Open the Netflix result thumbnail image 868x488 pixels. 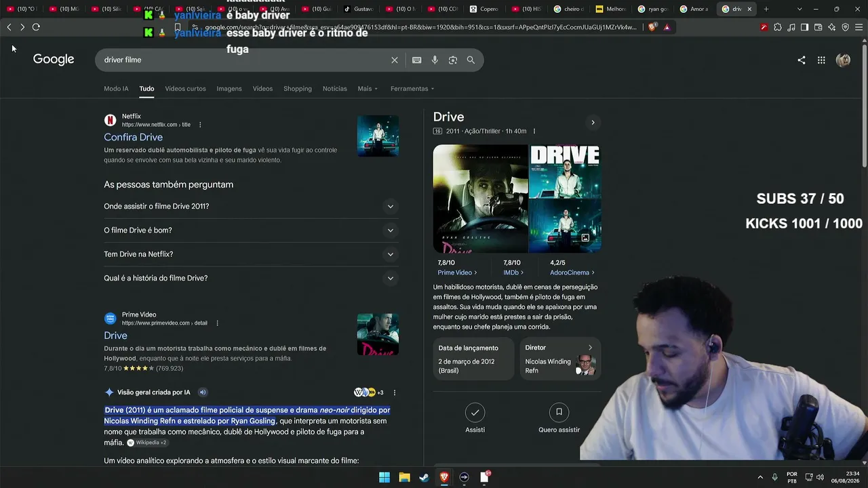point(378,136)
